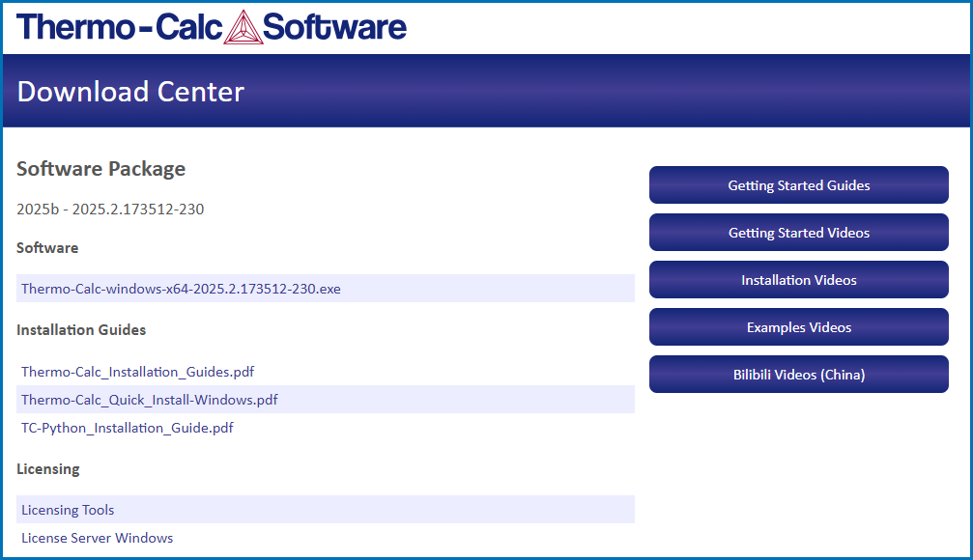Click the Licensing subheading
The height and width of the screenshot is (560, 973).
click(47, 469)
